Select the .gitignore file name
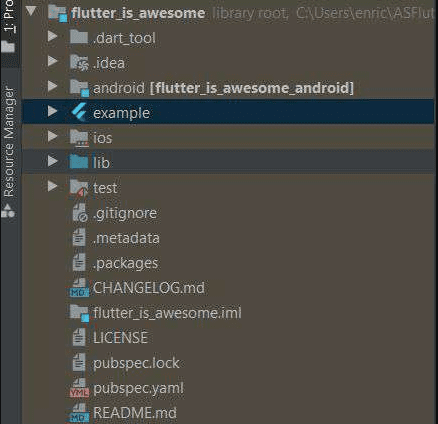 pos(125,213)
